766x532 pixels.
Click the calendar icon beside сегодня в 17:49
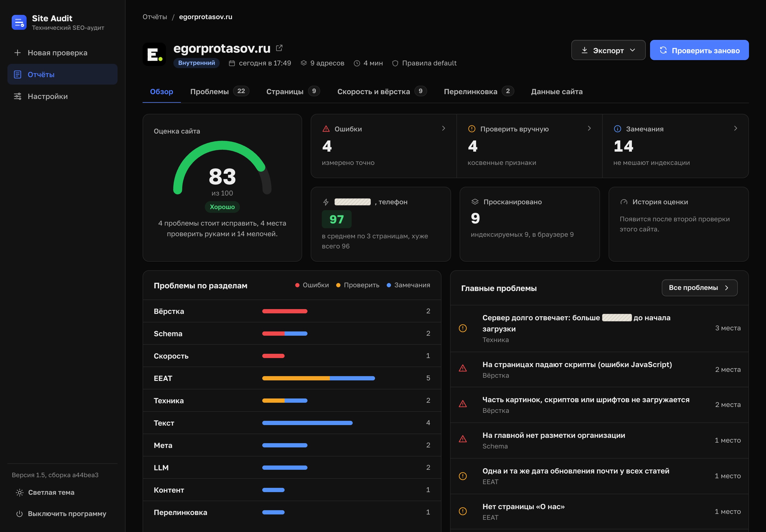pos(232,63)
